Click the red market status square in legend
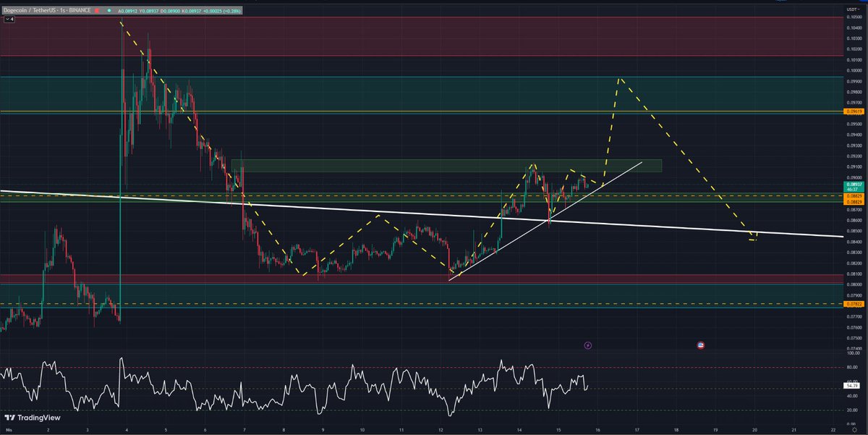Screen dimensions: 868x435 [98, 12]
